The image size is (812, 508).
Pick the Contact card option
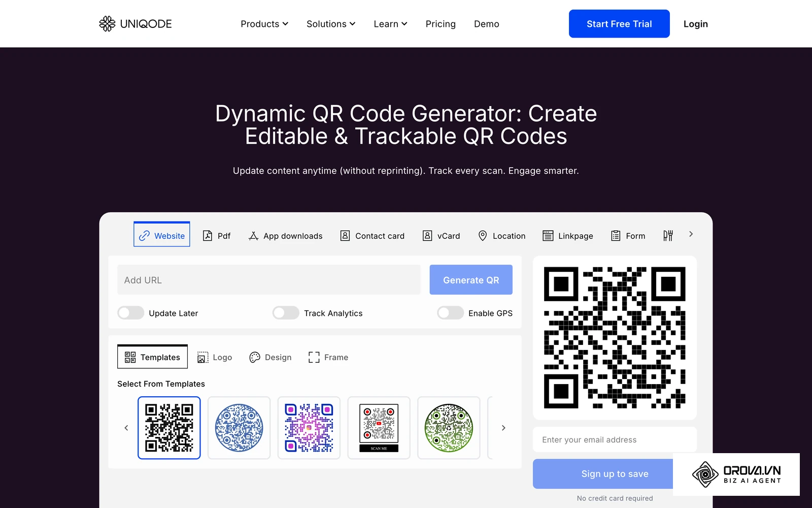(x=373, y=236)
